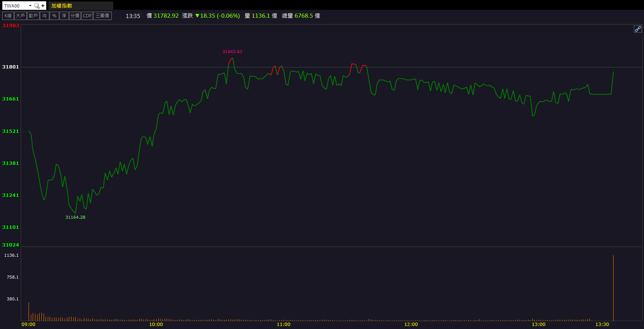Screen dimensions: 644x329
Task: Switch to K線 candlestick view
Action: tap(8, 16)
